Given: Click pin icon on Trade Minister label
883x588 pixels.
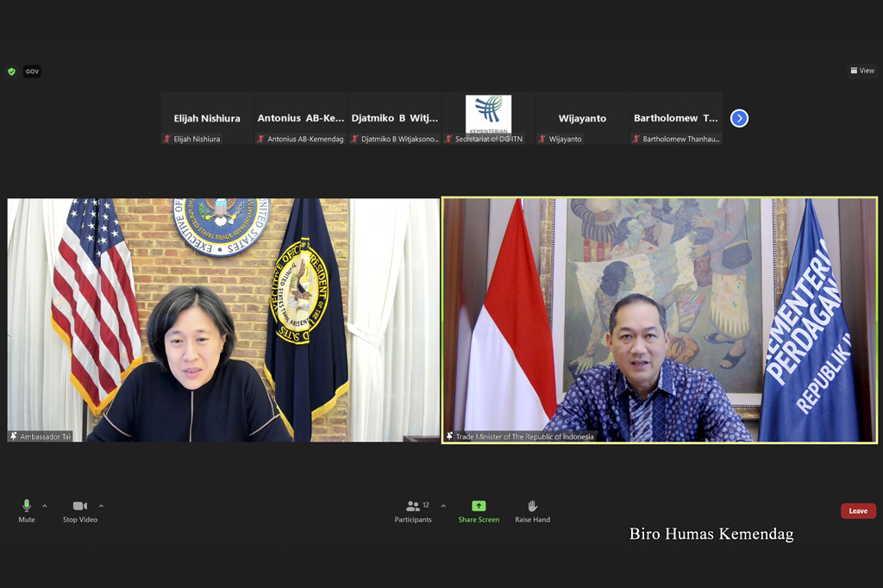Looking at the screenshot, I should (x=449, y=436).
